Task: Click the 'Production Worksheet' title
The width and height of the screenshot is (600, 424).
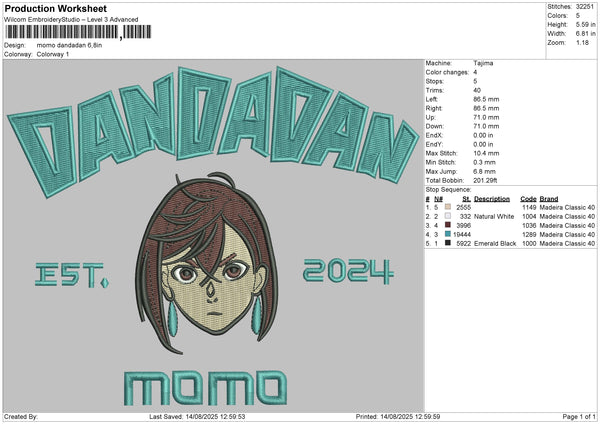Action: (x=55, y=8)
